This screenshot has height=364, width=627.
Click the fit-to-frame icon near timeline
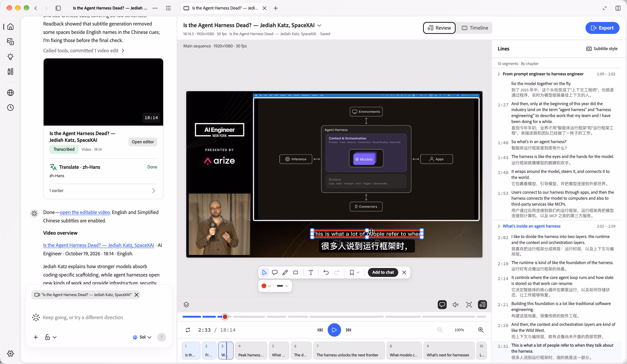(x=469, y=305)
